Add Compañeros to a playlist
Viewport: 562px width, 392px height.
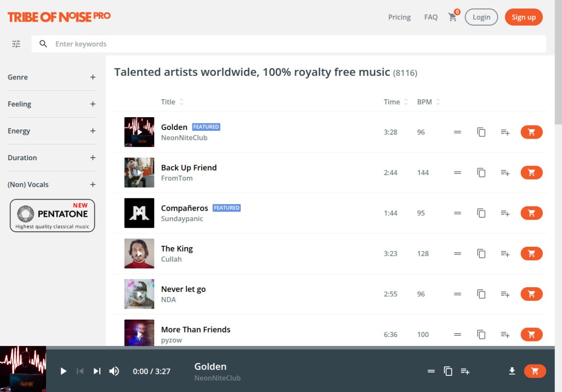tap(505, 213)
